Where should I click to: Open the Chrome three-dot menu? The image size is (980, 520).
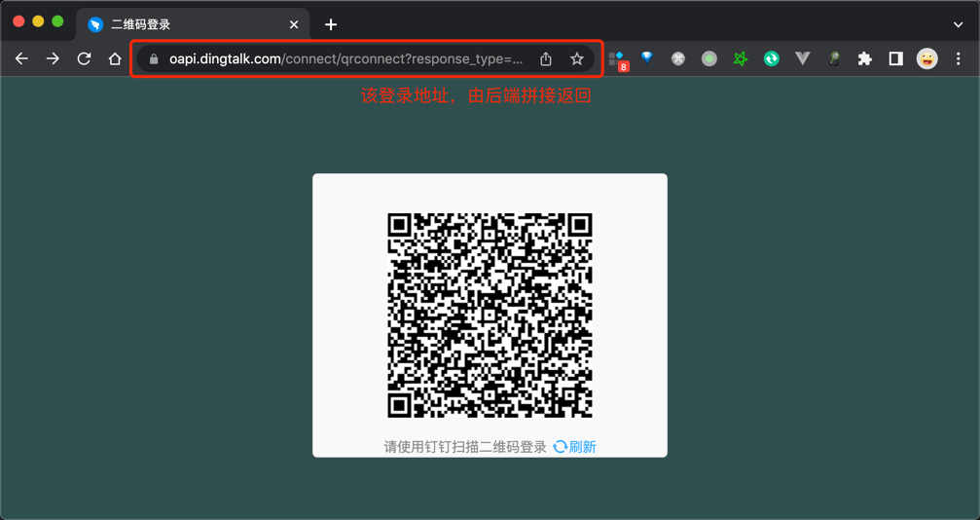959,59
